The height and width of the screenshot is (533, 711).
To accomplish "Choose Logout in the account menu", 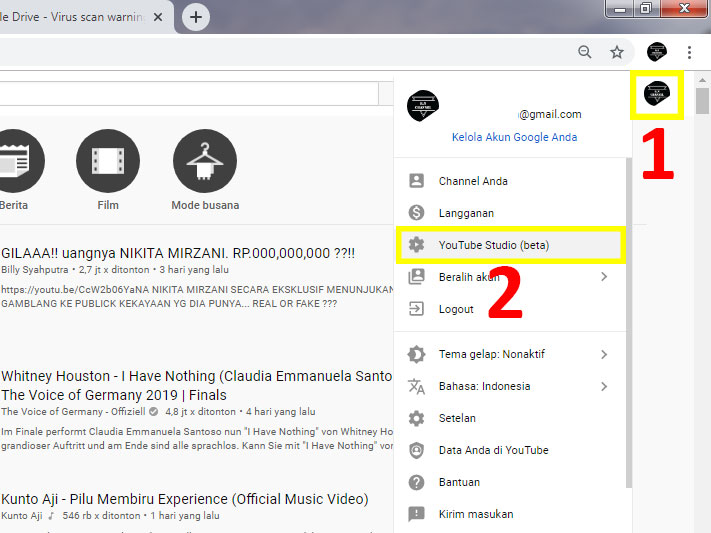I will [456, 309].
